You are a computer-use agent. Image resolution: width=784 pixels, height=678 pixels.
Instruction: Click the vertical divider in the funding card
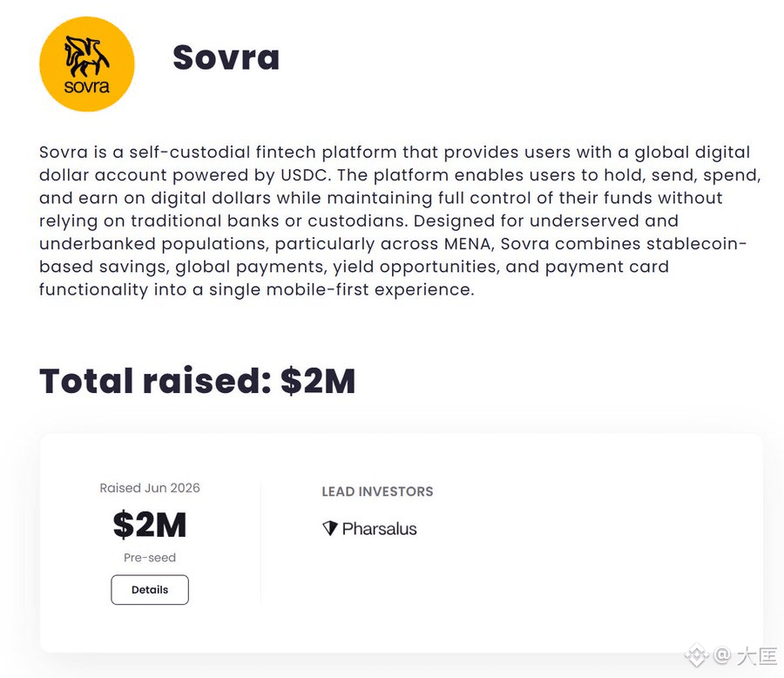(260, 543)
